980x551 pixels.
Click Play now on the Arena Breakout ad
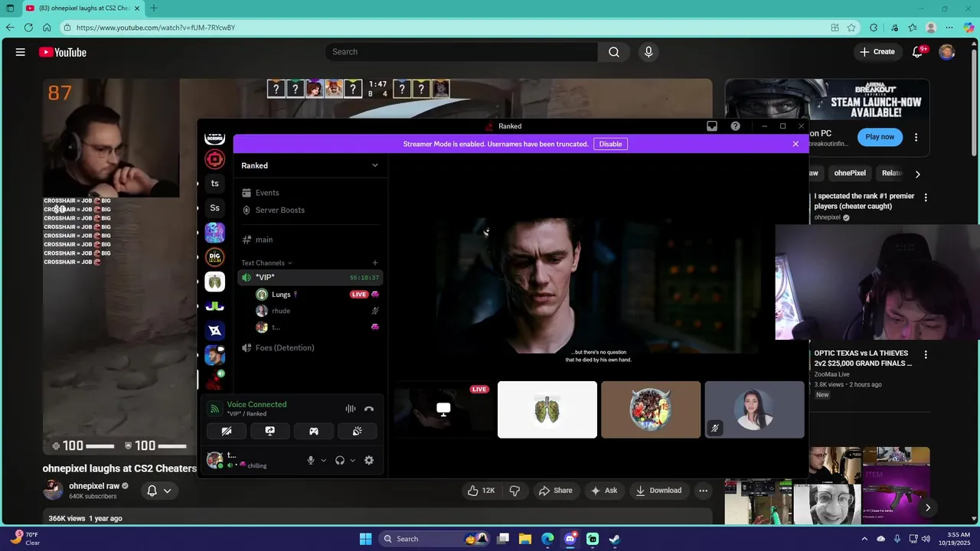(880, 137)
